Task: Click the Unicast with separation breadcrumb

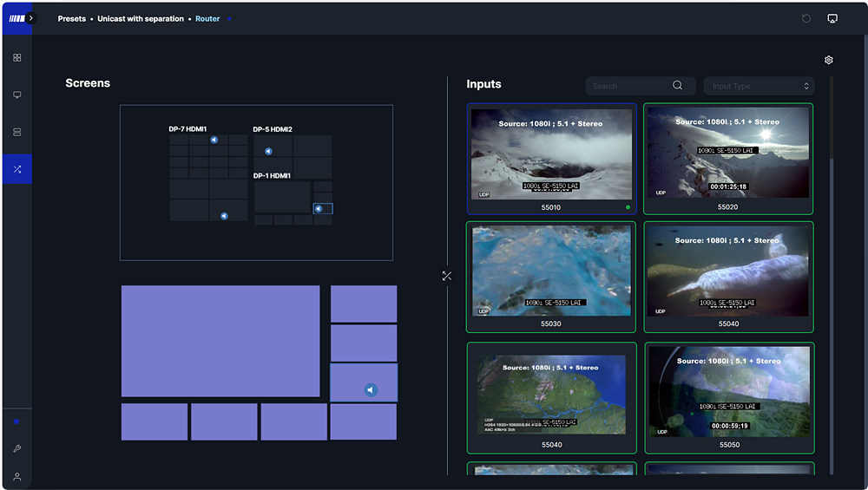Action: click(141, 18)
